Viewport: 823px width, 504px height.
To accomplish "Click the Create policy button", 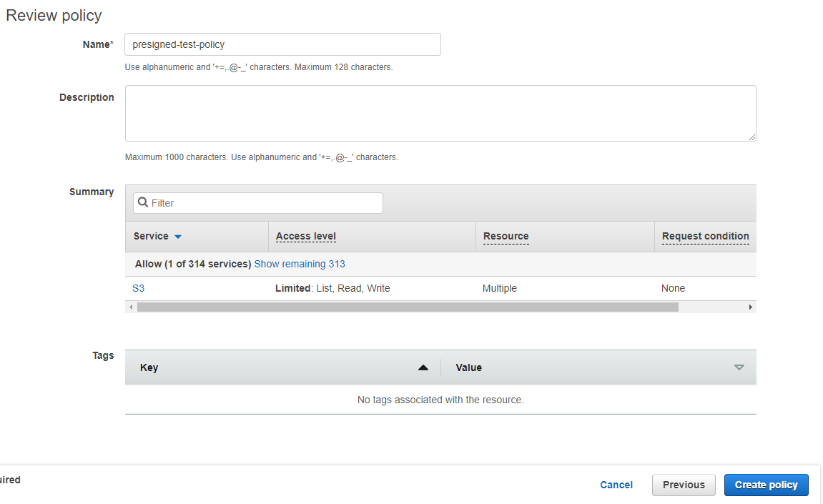I will pos(767,485).
